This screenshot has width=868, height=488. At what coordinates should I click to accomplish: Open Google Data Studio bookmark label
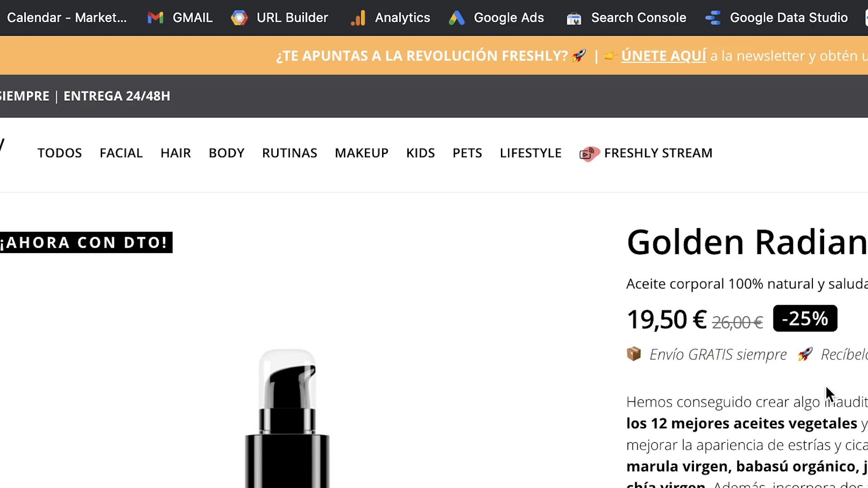click(x=788, y=18)
